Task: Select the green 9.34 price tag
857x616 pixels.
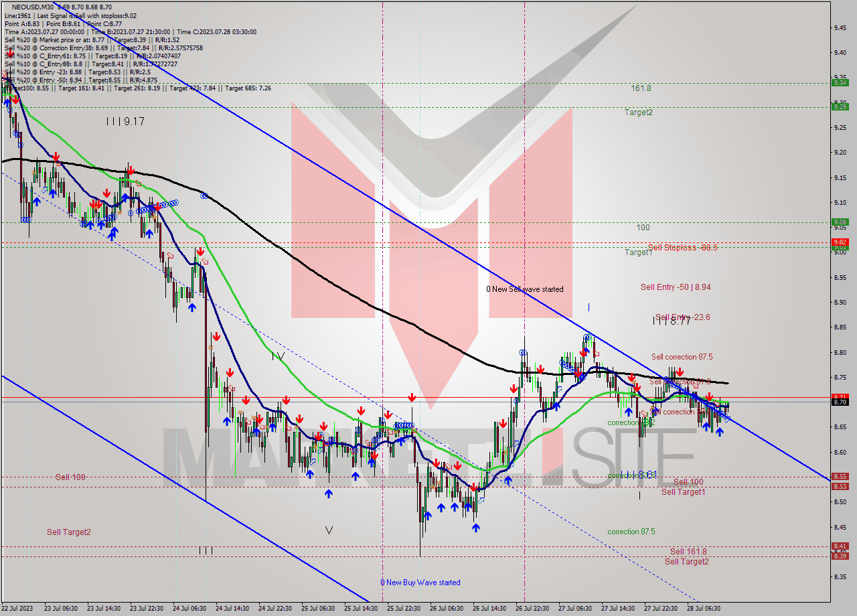Action: coord(840,82)
